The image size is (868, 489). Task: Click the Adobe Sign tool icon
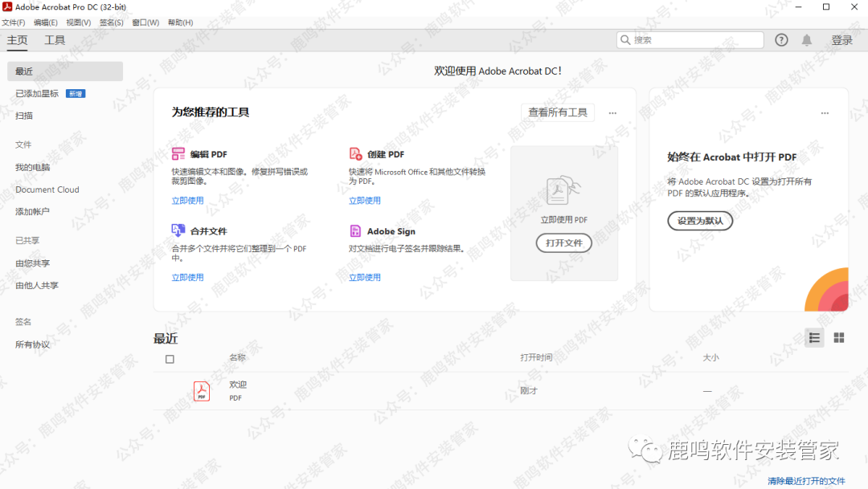click(355, 231)
